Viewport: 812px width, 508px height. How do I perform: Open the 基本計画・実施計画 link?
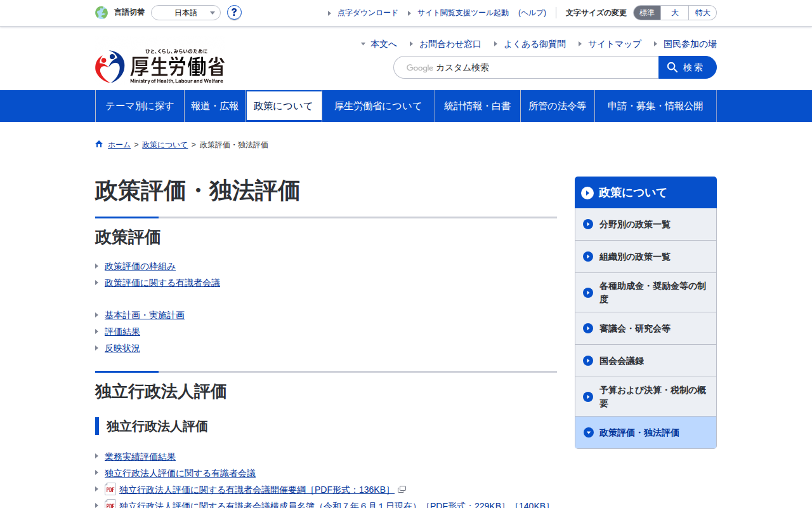point(145,315)
